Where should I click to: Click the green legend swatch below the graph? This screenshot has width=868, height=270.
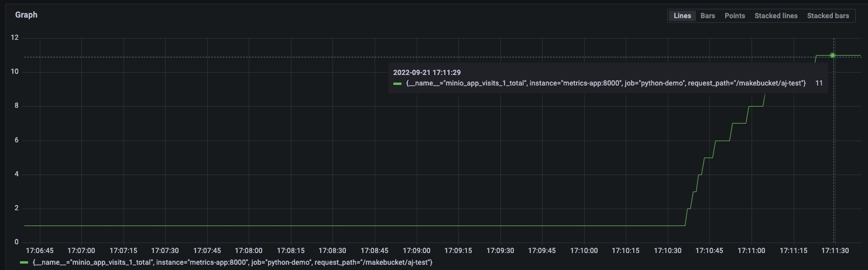pyautogui.click(x=24, y=262)
